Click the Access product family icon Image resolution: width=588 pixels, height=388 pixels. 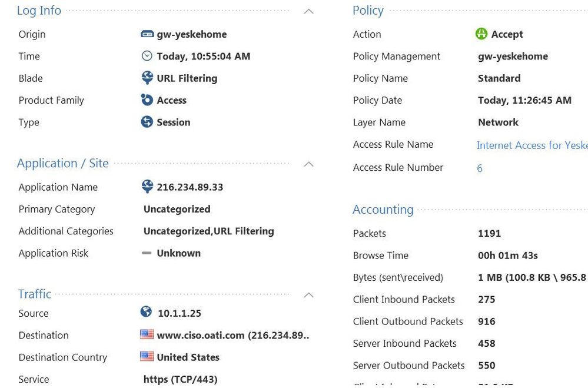147,100
